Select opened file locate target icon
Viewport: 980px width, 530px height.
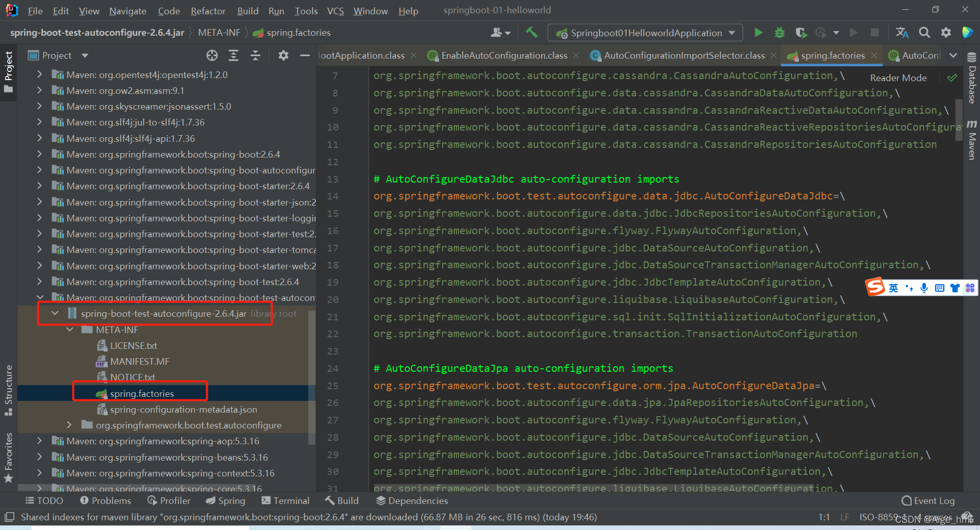(212, 56)
